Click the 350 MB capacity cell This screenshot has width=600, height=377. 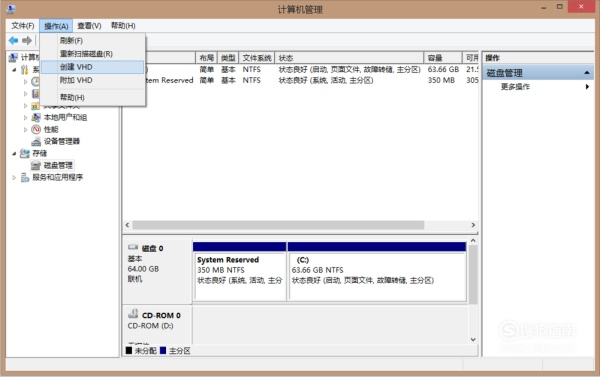pyautogui.click(x=441, y=80)
